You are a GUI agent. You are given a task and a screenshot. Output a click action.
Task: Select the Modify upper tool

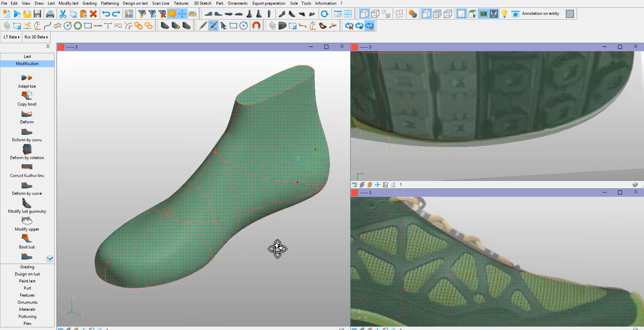[27, 223]
